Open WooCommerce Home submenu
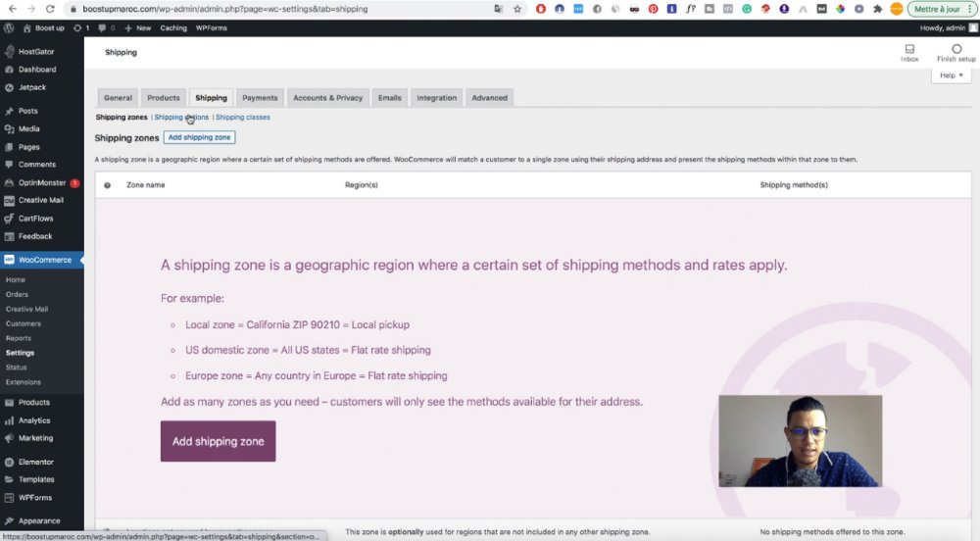Image resolution: width=980 pixels, height=541 pixels. 16,280
